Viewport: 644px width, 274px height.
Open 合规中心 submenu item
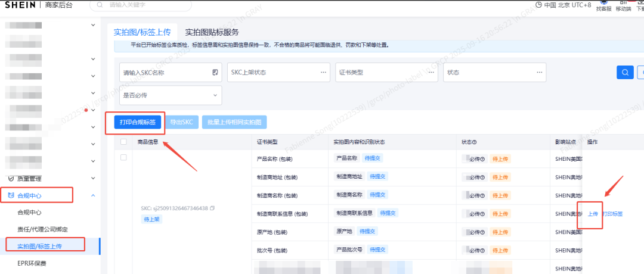tap(29, 213)
